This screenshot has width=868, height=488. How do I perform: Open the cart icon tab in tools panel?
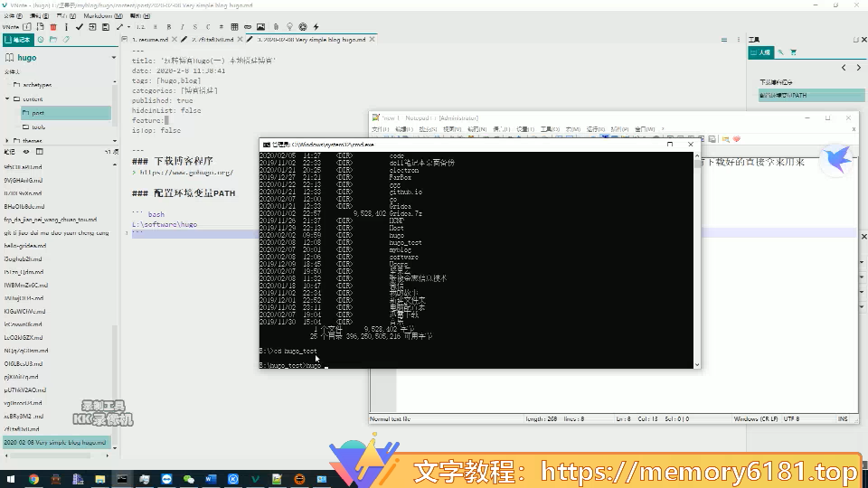[793, 52]
